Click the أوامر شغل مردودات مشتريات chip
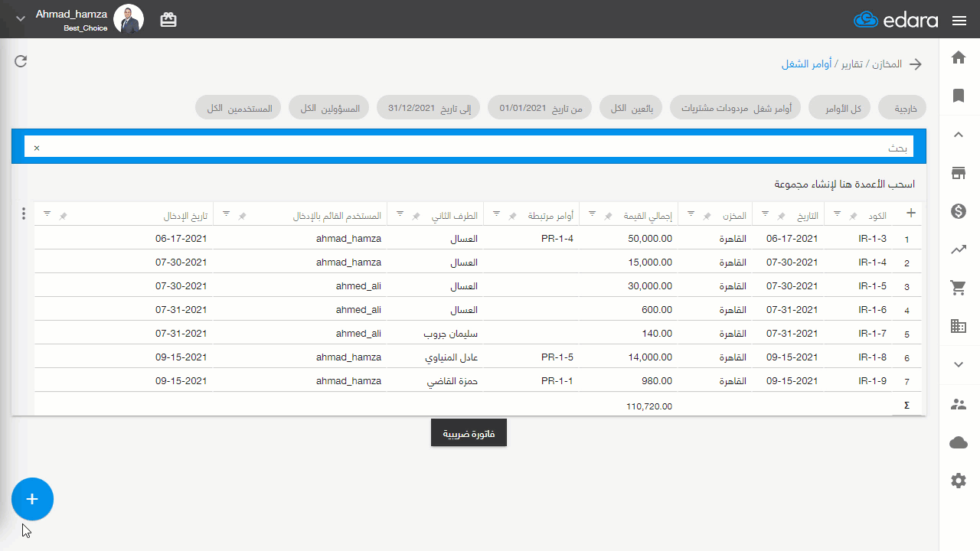The width and height of the screenshot is (980, 551). coord(736,108)
